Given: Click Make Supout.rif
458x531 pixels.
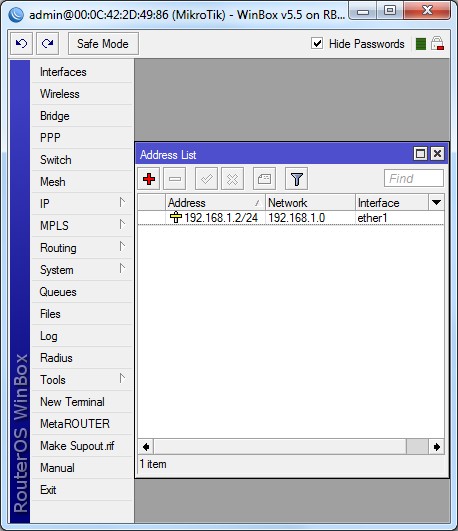Looking at the screenshot, I should point(82,446).
